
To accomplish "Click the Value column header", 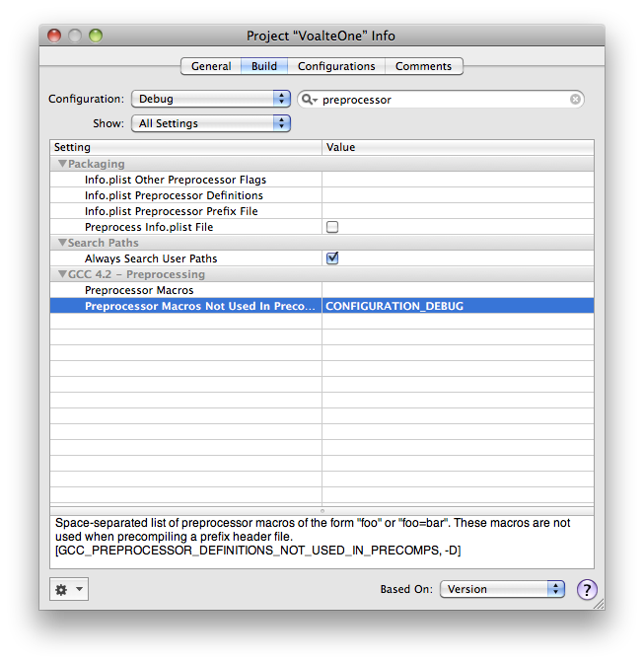I will tap(458, 147).
